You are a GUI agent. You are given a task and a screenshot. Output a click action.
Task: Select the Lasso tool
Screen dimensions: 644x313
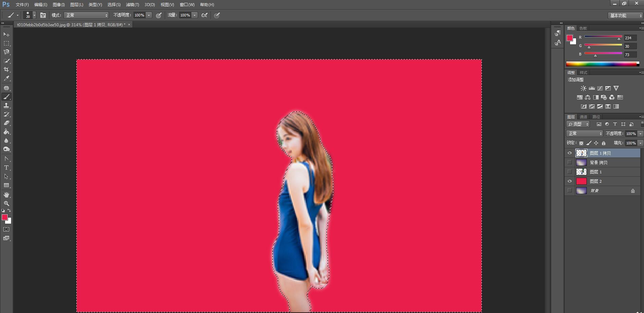pos(6,52)
